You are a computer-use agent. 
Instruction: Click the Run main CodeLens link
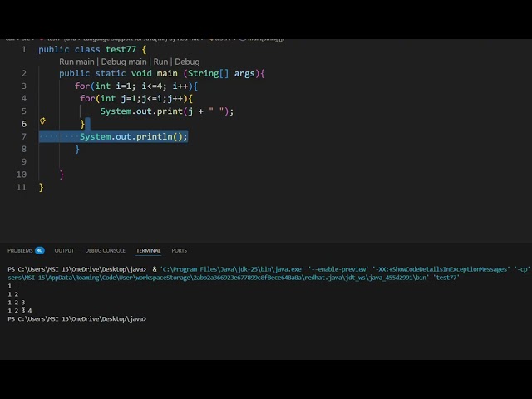pos(76,62)
